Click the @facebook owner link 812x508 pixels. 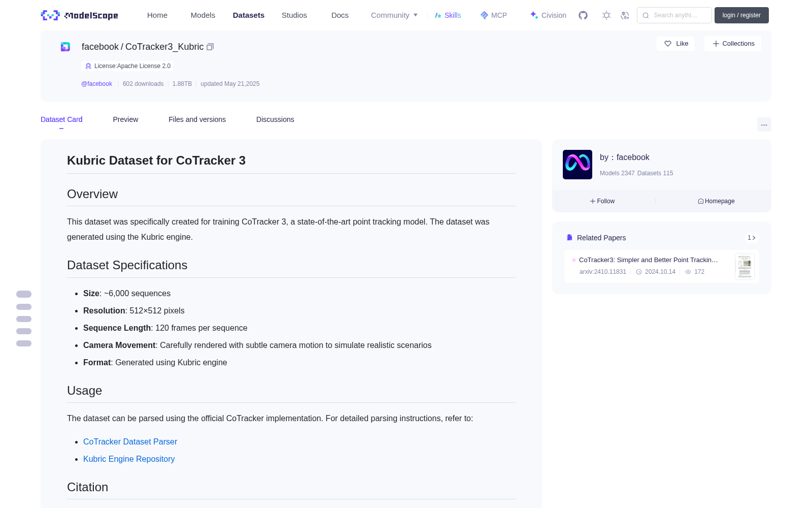[x=96, y=84]
